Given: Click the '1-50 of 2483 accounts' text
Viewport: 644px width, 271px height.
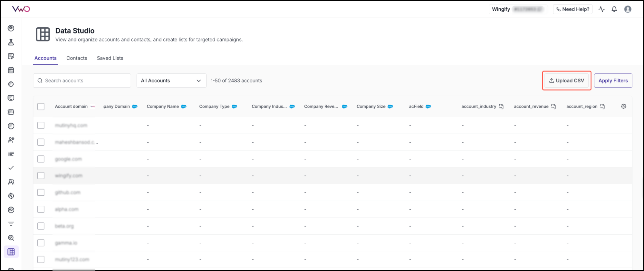Looking at the screenshot, I should [x=236, y=81].
